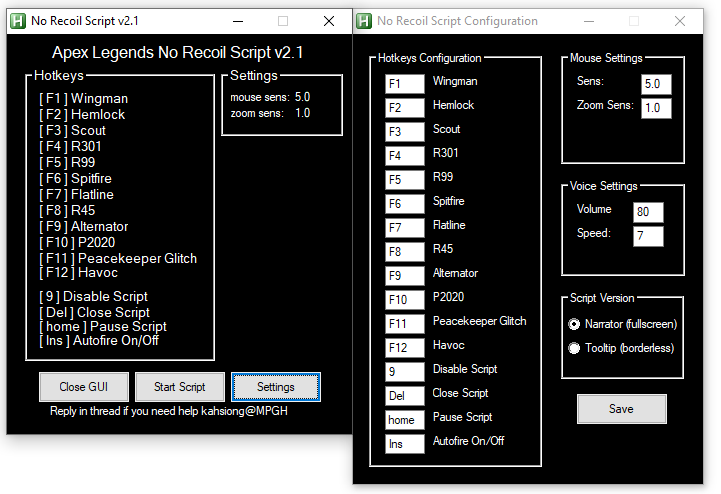The image size is (721, 494).
Task: Close the No Recoil Script v2.1 window
Action: [x=329, y=21]
